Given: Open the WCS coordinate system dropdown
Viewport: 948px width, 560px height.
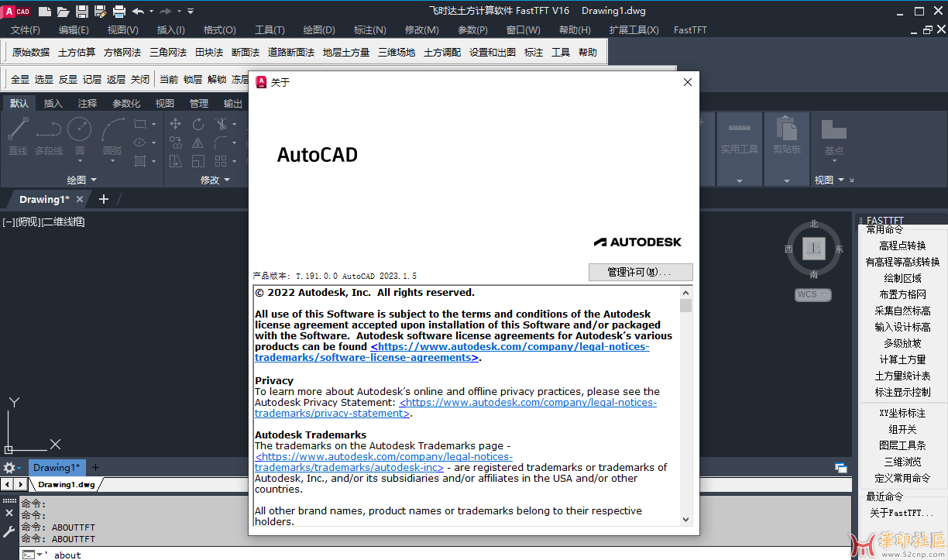Looking at the screenshot, I should pos(812,294).
